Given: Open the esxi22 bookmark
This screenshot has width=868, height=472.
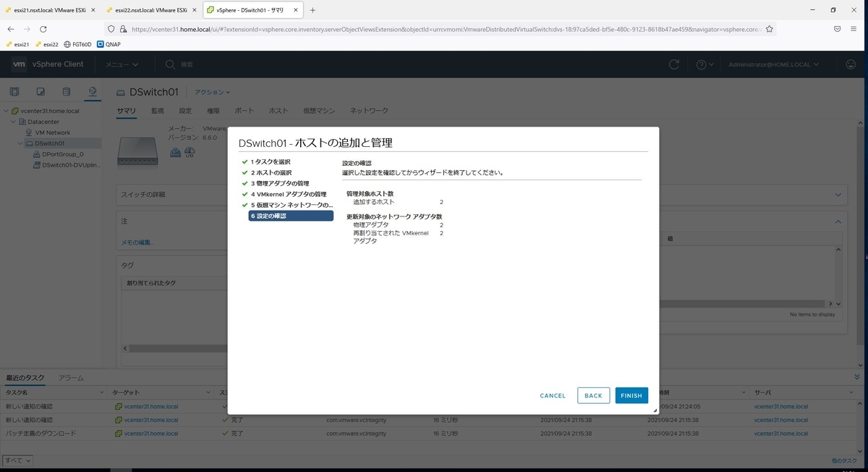Looking at the screenshot, I should [46, 44].
